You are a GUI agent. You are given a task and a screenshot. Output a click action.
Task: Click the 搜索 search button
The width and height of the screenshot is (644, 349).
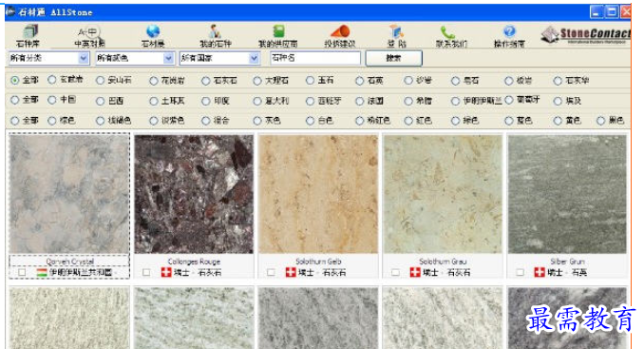[x=393, y=58]
